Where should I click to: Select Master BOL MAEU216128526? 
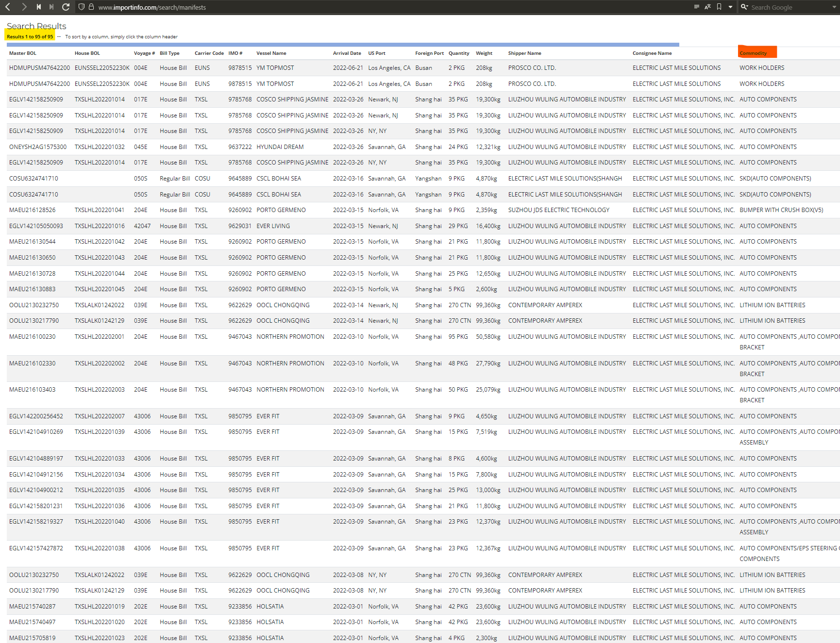[33, 210]
